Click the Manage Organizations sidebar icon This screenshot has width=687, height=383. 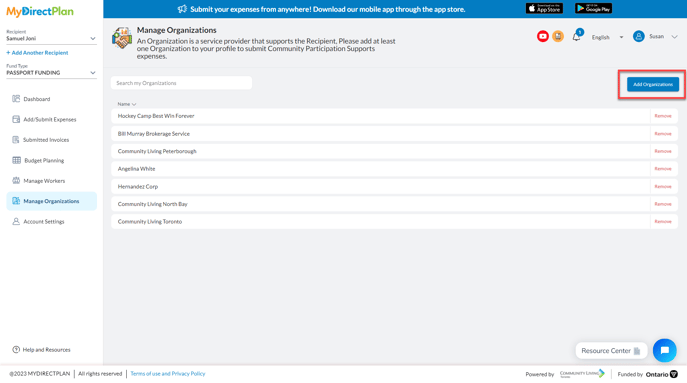coord(16,201)
